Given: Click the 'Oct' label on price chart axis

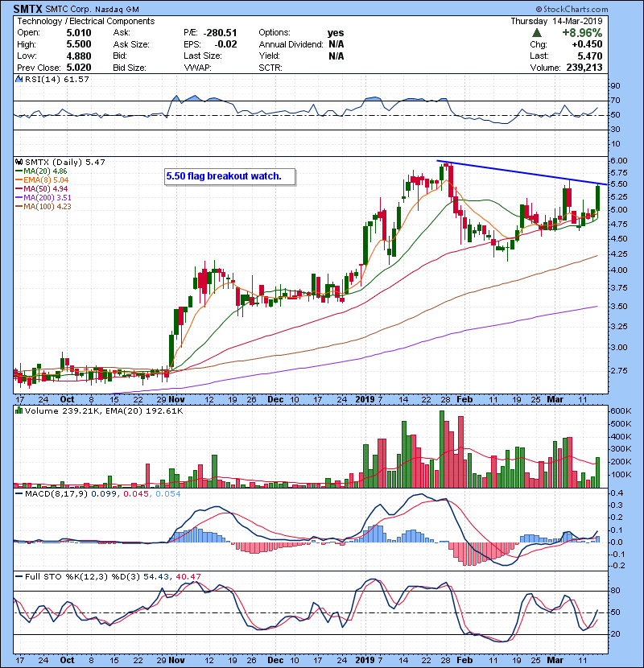Looking at the screenshot, I should click(x=67, y=400).
